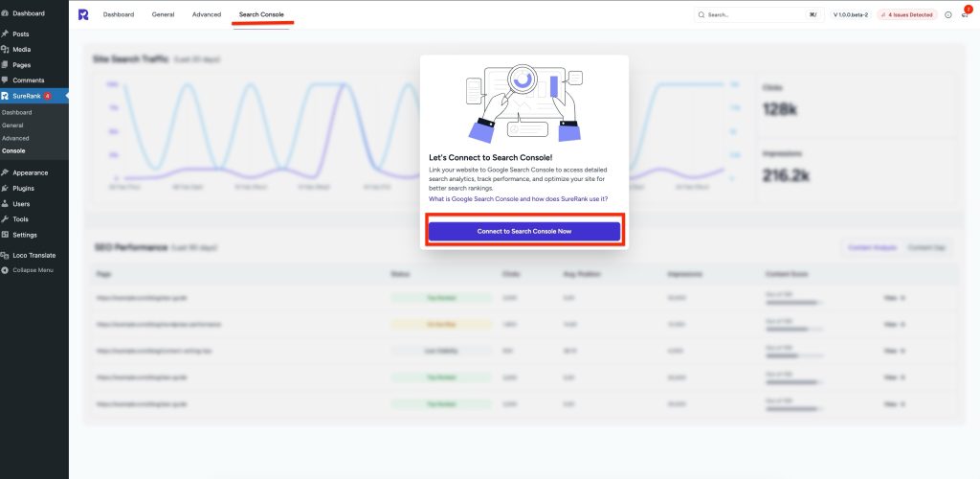Screen dimensions: 980x479
Task: Click the info icon in the header
Action: click(948, 14)
